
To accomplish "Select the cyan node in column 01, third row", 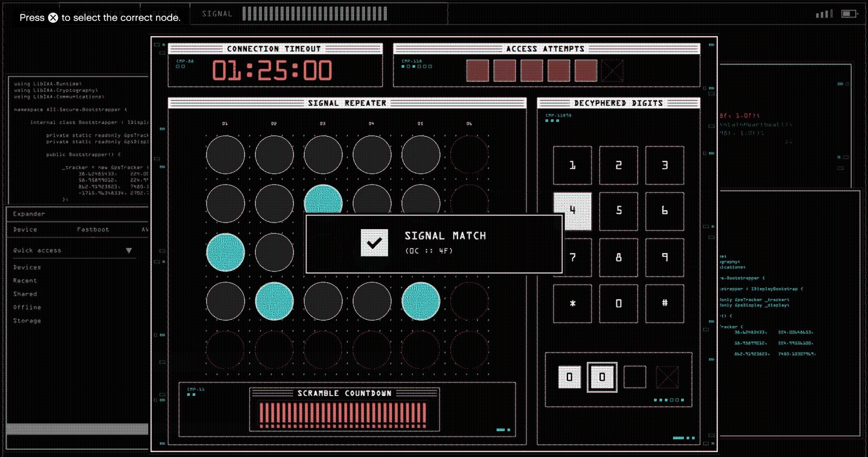I will pyautogui.click(x=225, y=252).
